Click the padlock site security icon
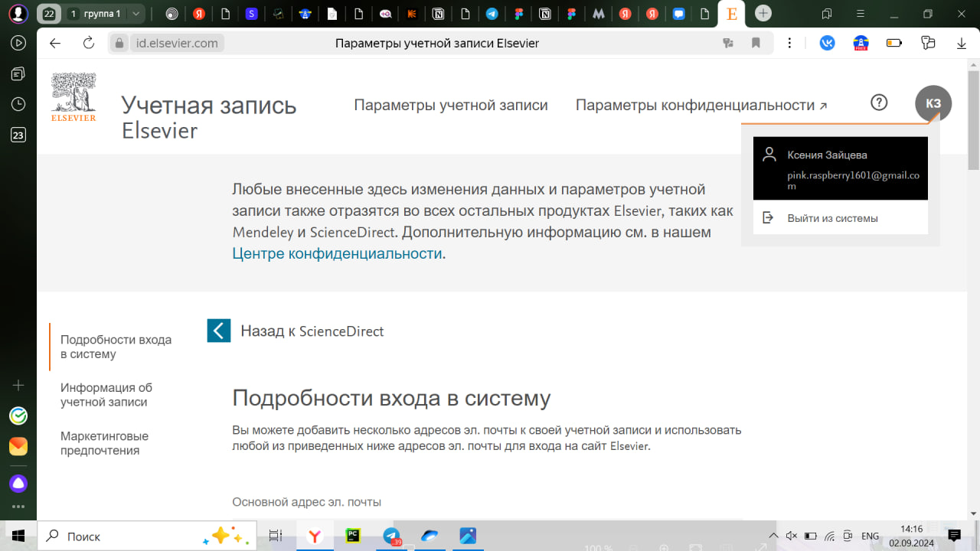The image size is (980, 551). point(119,44)
